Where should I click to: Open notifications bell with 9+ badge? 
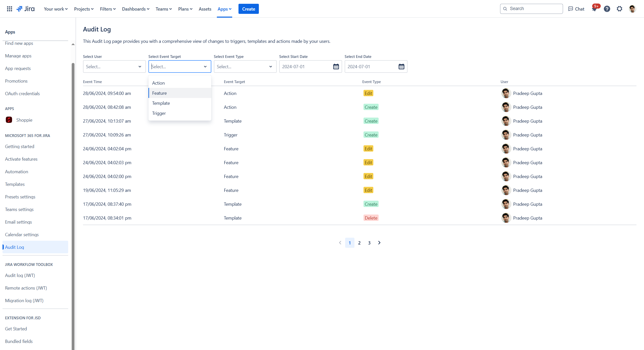pyautogui.click(x=594, y=9)
